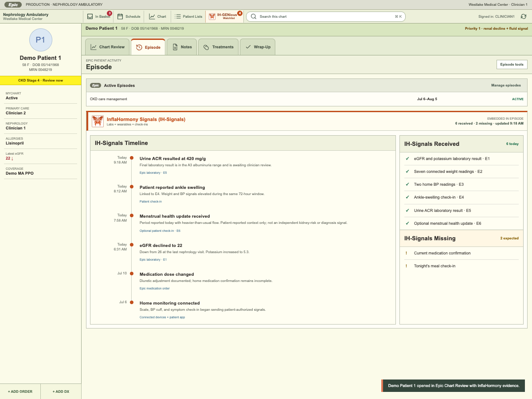
Task: Open Patient check-in link under ankle swelling
Action: pyautogui.click(x=151, y=201)
